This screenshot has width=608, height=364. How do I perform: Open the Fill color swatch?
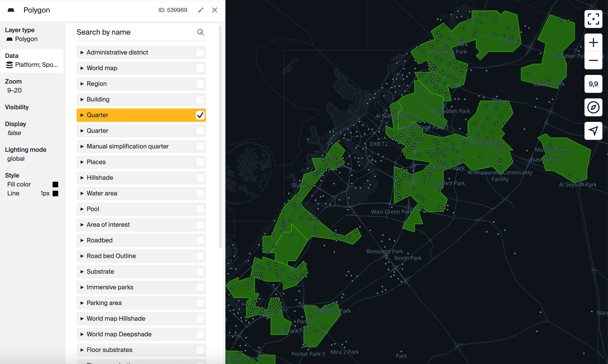click(55, 185)
